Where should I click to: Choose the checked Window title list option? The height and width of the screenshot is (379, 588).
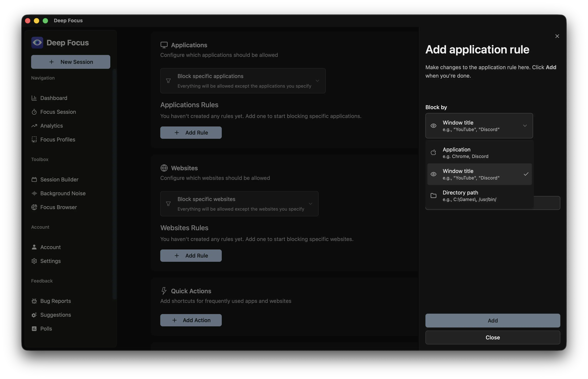click(x=479, y=174)
